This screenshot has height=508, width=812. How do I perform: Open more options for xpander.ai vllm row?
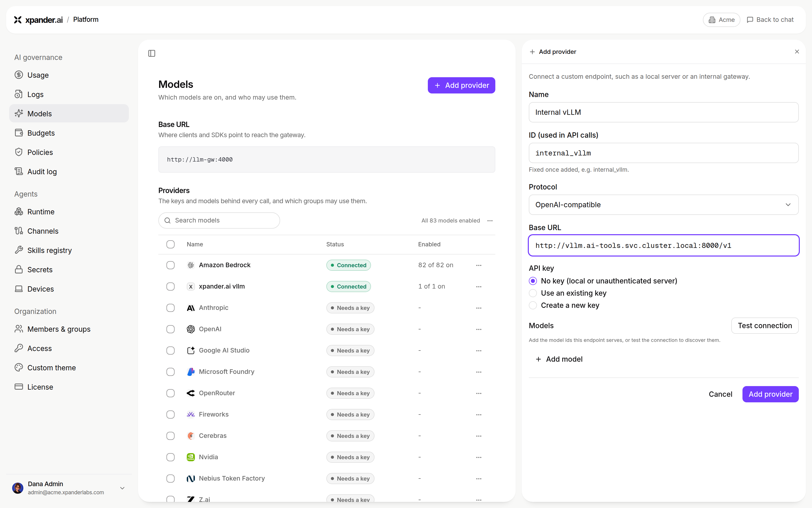point(479,287)
